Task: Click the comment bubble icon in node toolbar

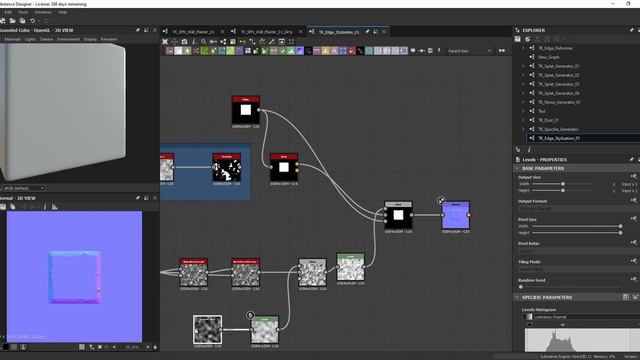Action: (413, 51)
